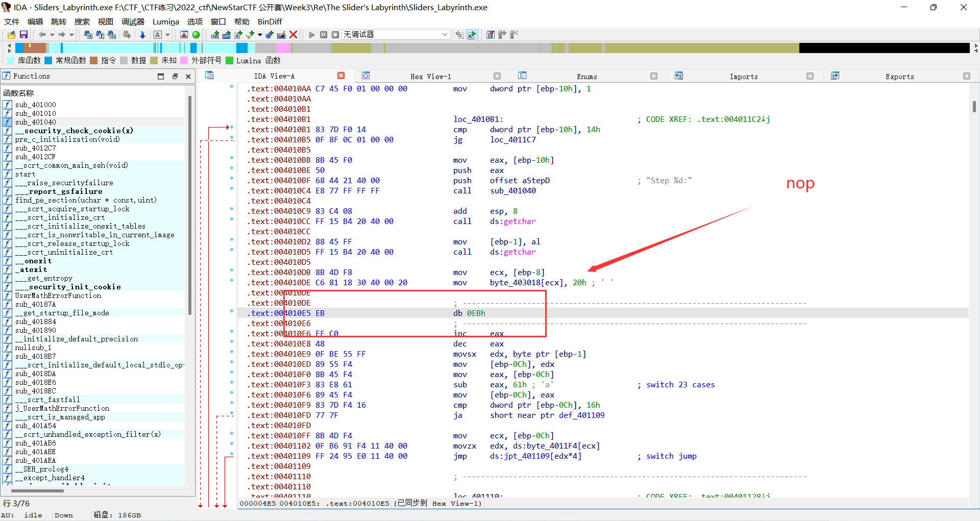
Task: Open the 跳转 menu
Action: pos(59,21)
